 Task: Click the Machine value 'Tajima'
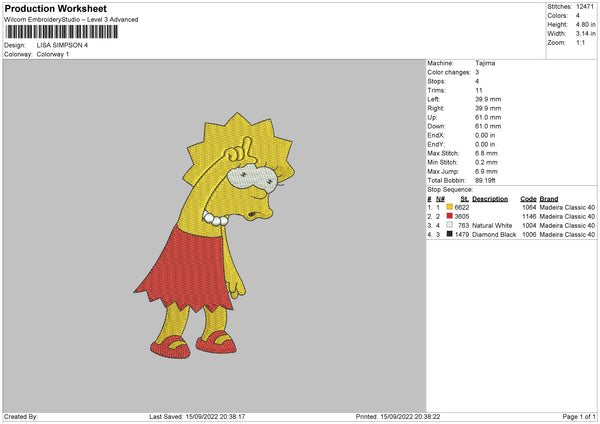click(x=485, y=63)
